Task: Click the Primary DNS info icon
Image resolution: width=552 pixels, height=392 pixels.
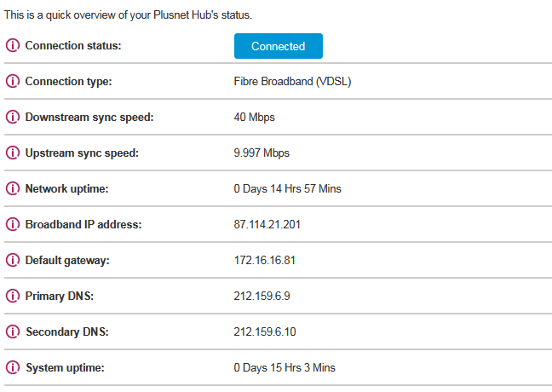Action: [13, 297]
